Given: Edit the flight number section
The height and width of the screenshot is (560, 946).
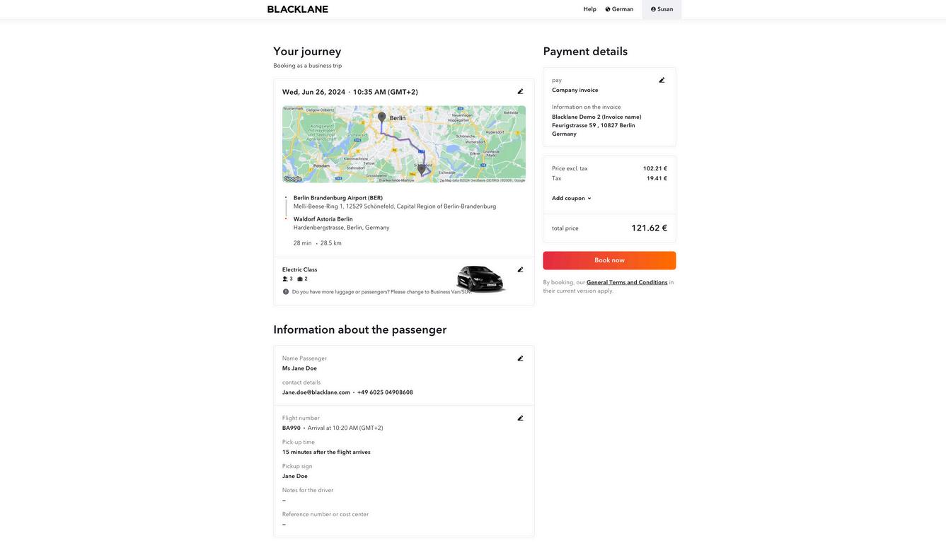Looking at the screenshot, I should point(520,418).
